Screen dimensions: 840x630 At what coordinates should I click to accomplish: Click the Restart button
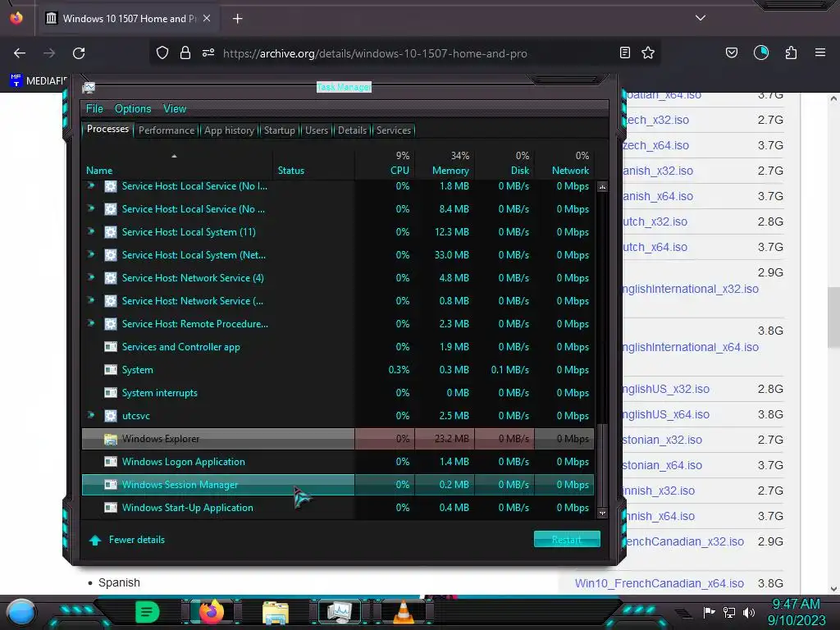tap(567, 540)
